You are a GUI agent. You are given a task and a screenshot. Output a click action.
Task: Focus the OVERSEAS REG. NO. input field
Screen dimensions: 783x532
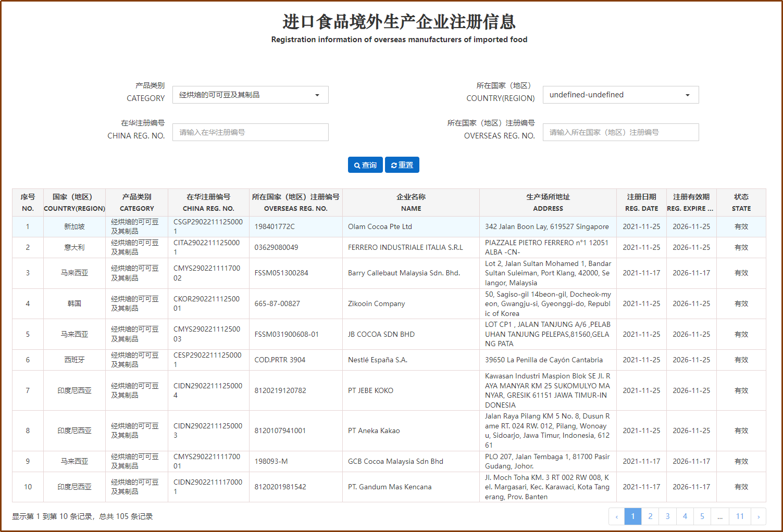(x=620, y=132)
